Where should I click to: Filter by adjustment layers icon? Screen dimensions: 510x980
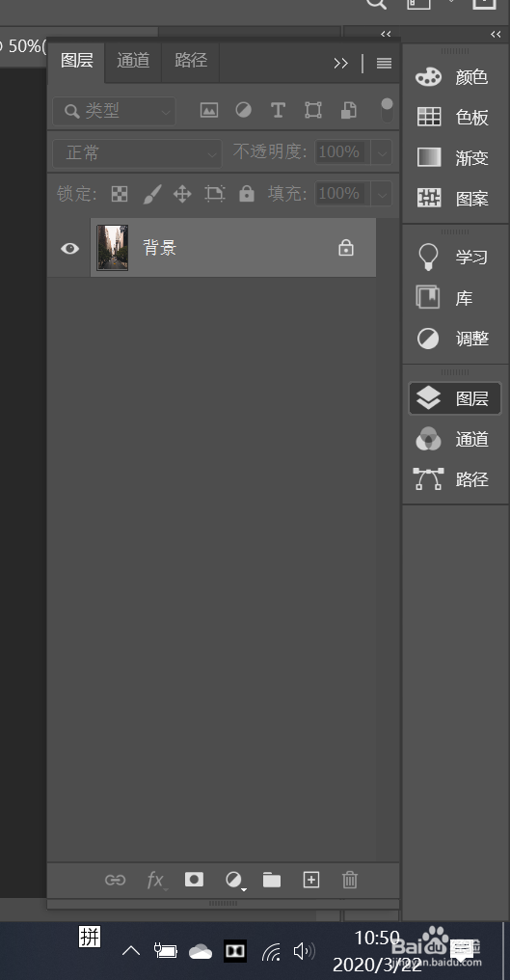pyautogui.click(x=243, y=111)
